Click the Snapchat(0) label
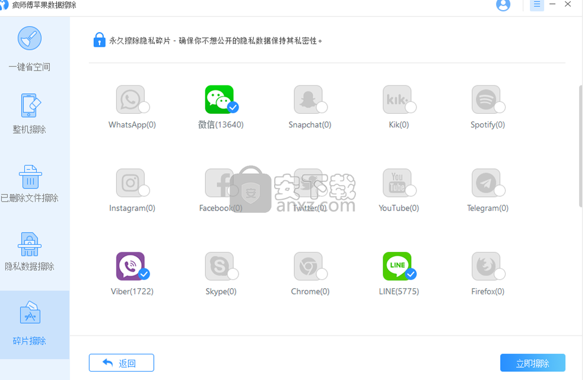Viewport: 588px width, 380px height. coord(310,125)
